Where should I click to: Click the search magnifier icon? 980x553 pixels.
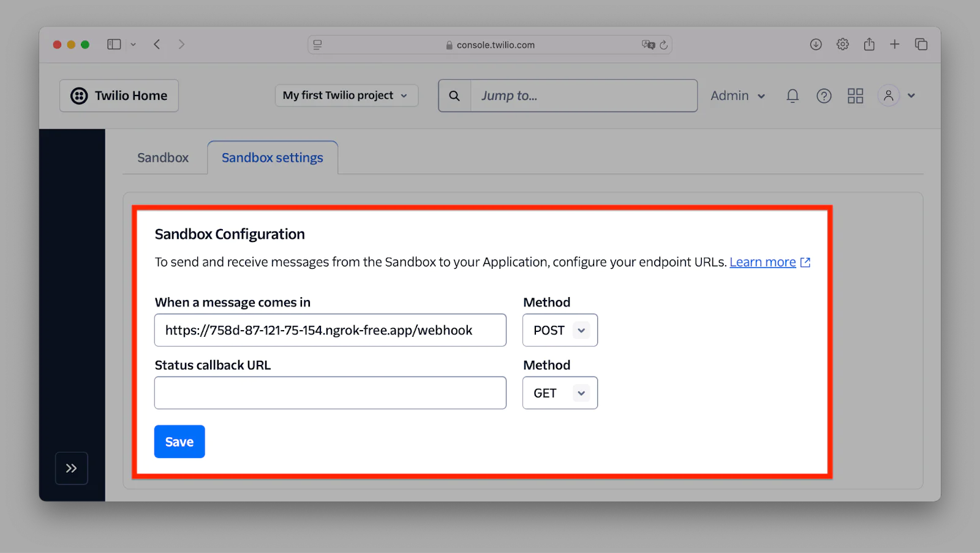(x=454, y=96)
